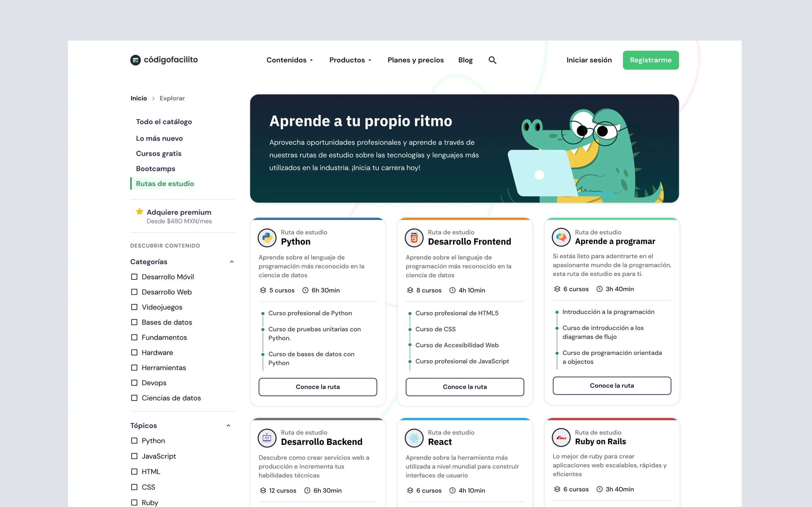The image size is (812, 507).
Task: Check the Desarrollo Web category filter
Action: point(134,292)
